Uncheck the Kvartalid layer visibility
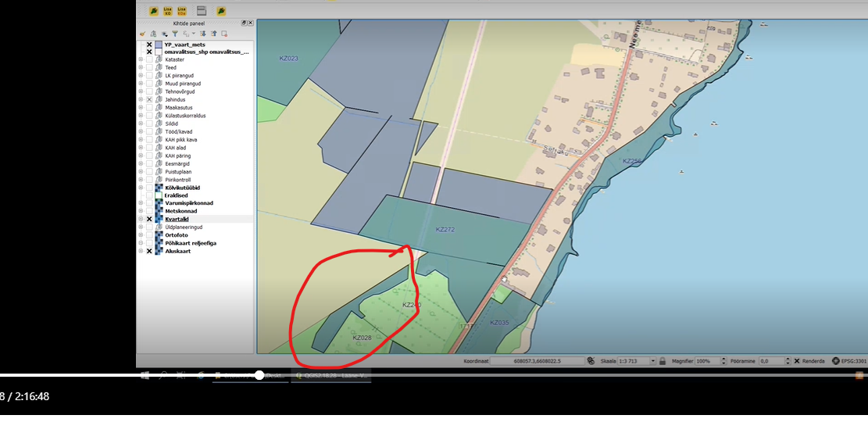Screen dimensions: 868x433 (149, 220)
